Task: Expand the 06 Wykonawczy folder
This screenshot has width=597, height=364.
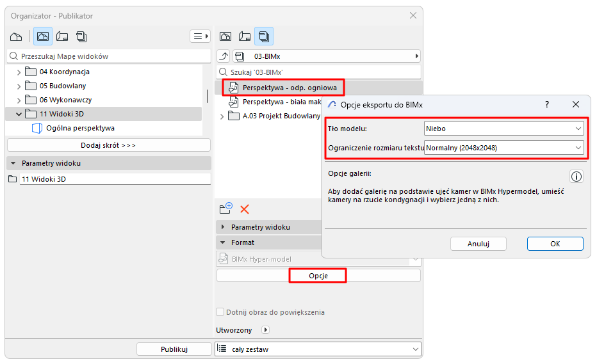Action: 19,100
